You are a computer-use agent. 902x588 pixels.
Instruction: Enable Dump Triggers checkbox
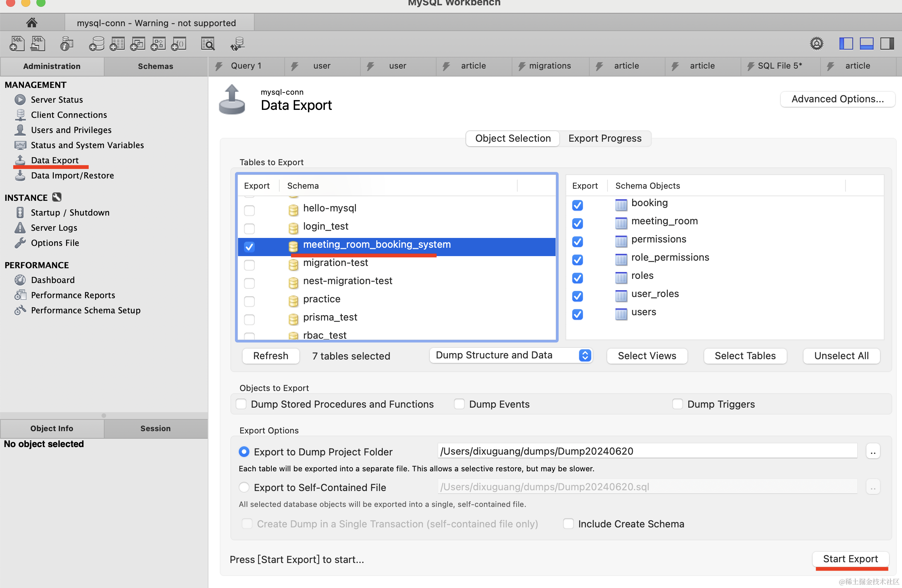pyautogui.click(x=677, y=404)
